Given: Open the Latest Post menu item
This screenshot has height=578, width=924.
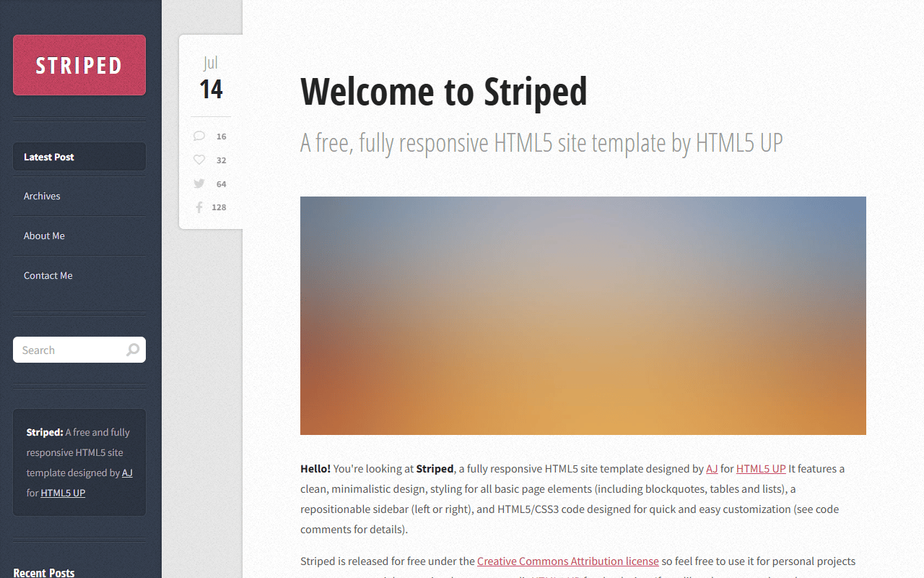Looking at the screenshot, I should coord(79,157).
